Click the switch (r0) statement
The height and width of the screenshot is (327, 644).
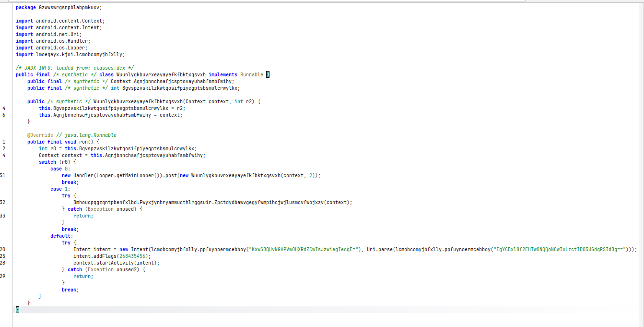click(x=58, y=162)
